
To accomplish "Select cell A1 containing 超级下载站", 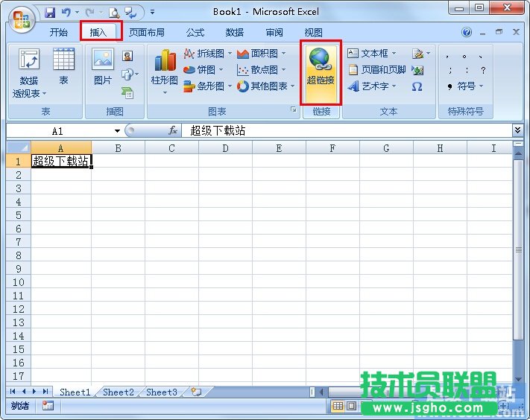I will click(x=61, y=161).
